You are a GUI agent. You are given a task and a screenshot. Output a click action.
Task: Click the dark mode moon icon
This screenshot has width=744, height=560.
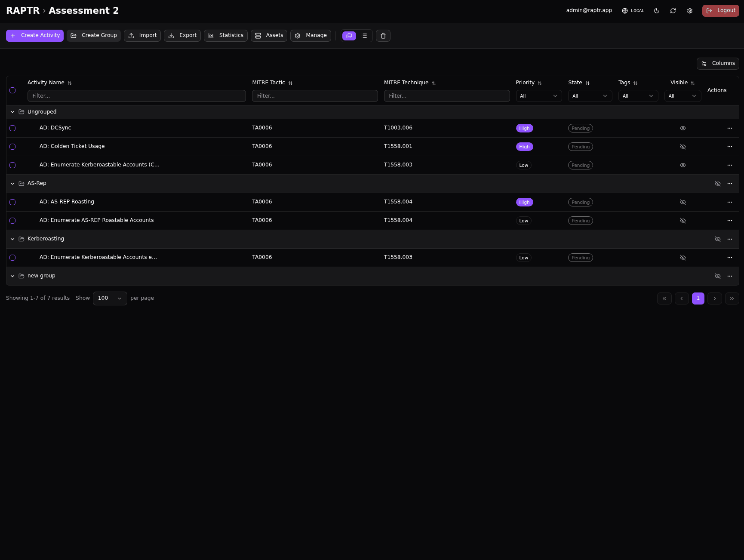point(657,11)
